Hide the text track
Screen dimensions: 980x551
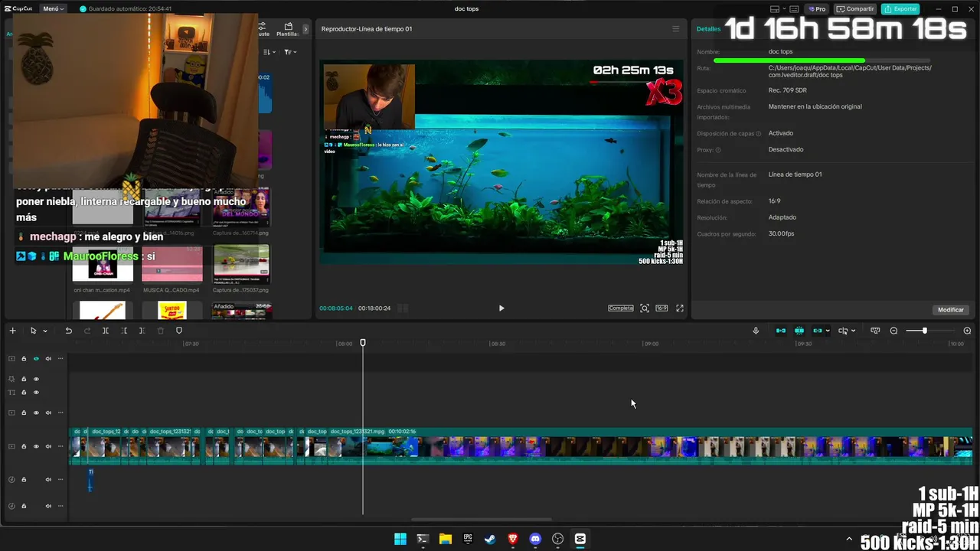tap(36, 393)
